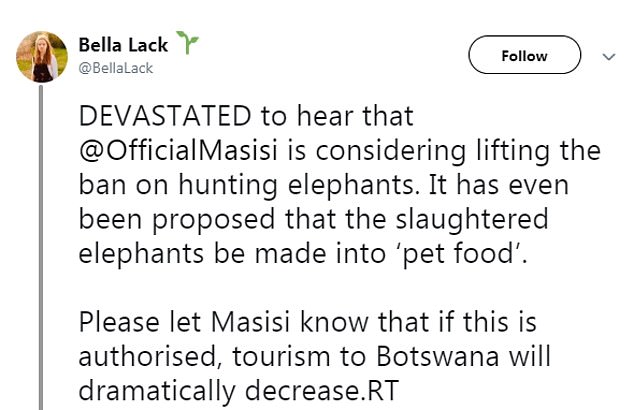Open the tweet options chevron

pyautogui.click(x=609, y=57)
